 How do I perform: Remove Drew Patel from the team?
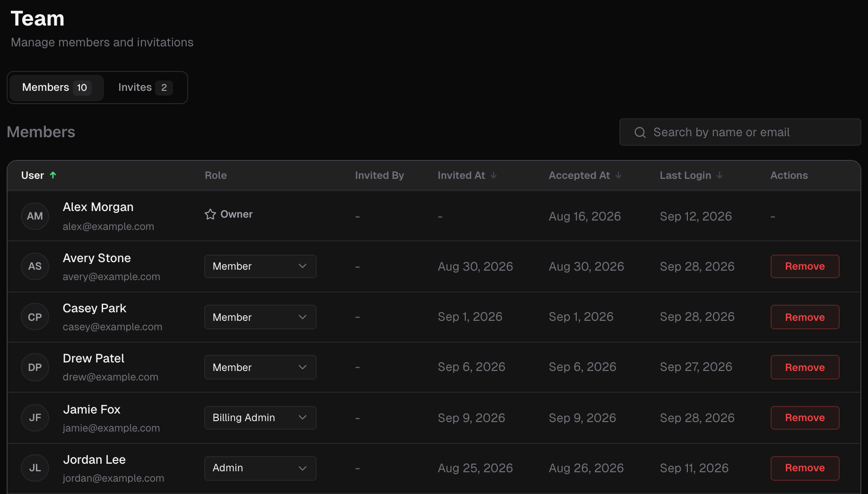click(805, 367)
